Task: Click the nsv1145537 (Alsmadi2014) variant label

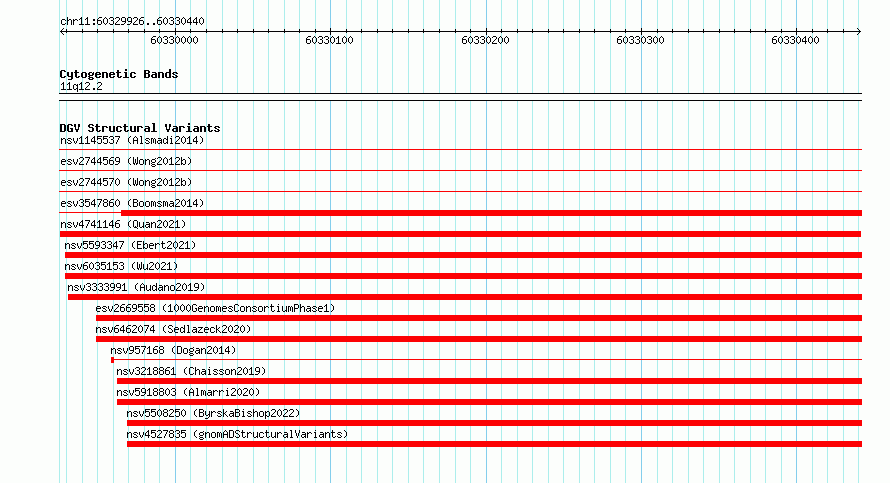Action: [132, 140]
